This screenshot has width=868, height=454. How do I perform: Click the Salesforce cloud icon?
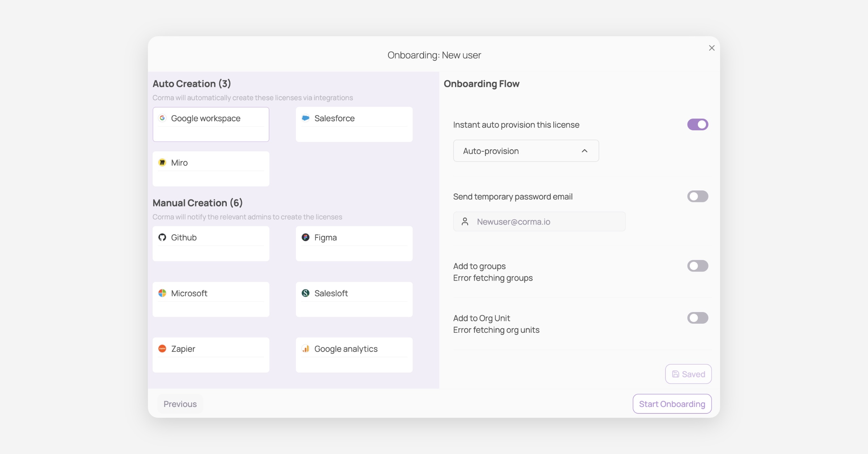click(x=306, y=118)
